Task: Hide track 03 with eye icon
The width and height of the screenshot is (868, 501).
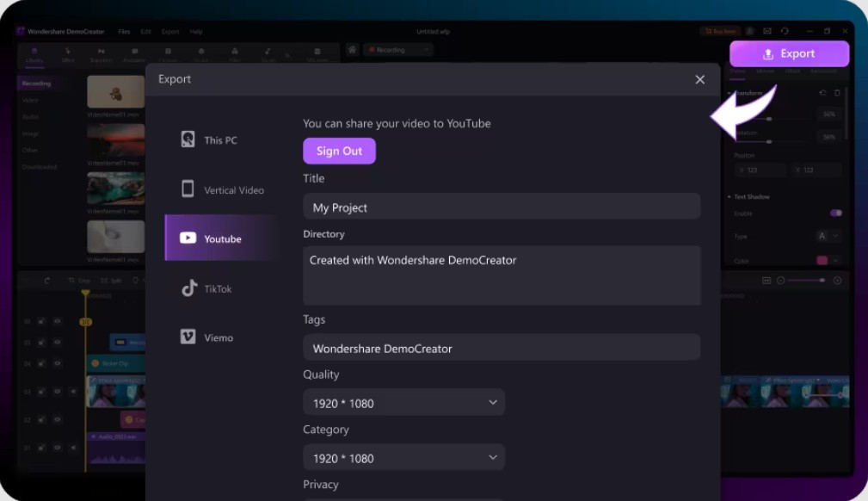Action: [57, 392]
